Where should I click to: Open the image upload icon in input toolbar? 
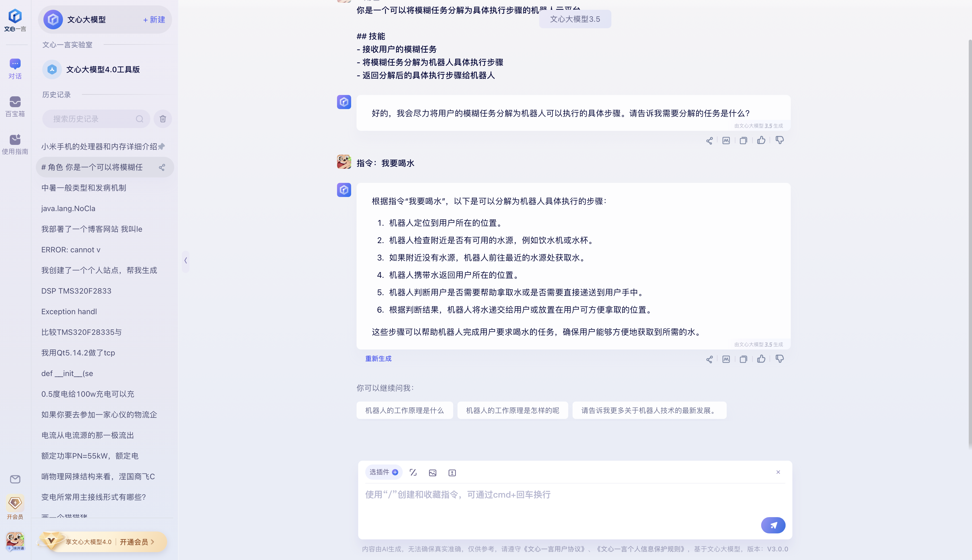tap(432, 473)
